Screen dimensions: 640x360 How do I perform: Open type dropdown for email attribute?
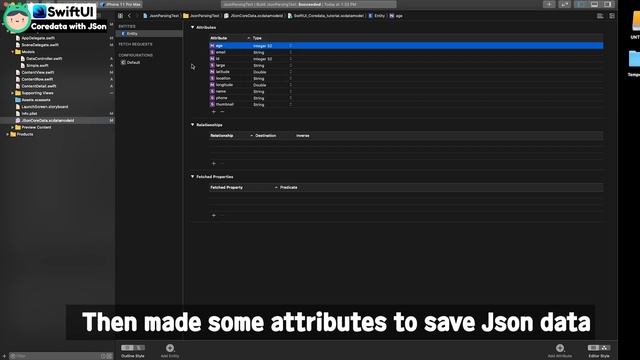291,52
